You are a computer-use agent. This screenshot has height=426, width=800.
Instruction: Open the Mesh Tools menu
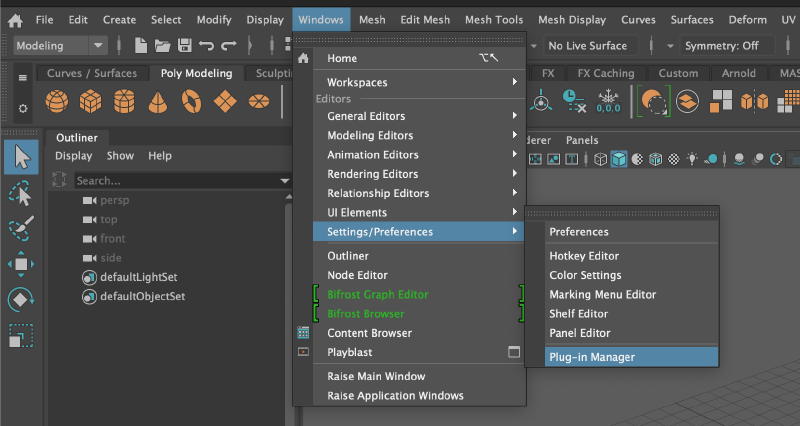(x=494, y=20)
